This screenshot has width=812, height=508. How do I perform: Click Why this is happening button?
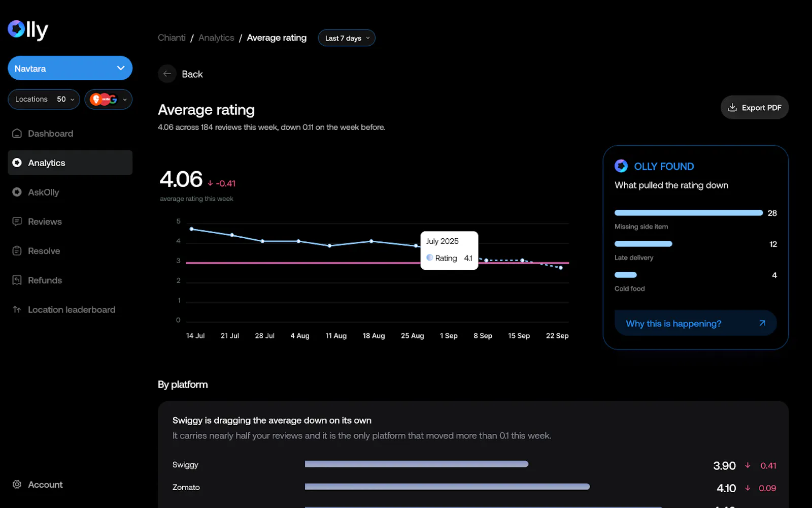coord(695,324)
